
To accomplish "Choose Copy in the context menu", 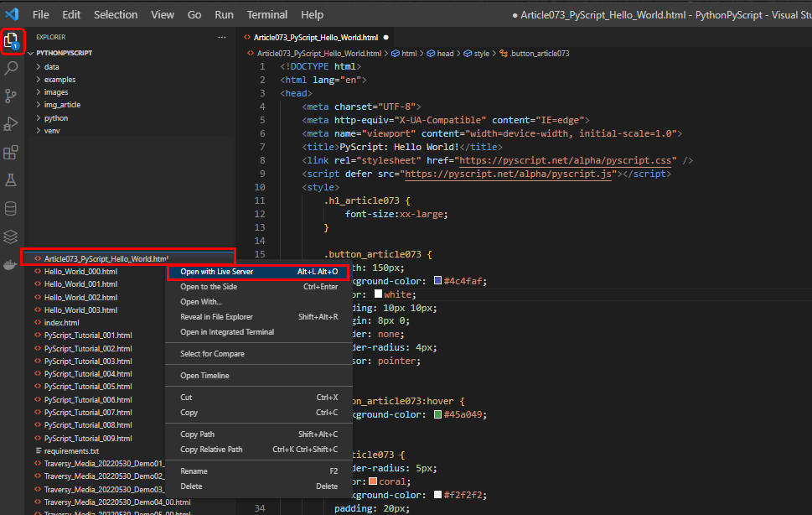I will [258, 413].
